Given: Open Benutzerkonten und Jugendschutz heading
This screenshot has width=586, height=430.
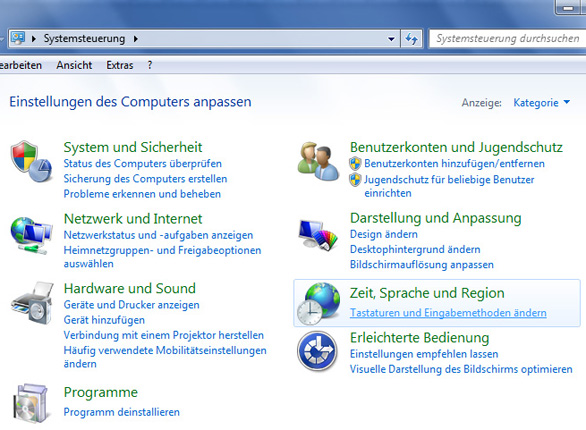Looking at the screenshot, I should [x=456, y=147].
